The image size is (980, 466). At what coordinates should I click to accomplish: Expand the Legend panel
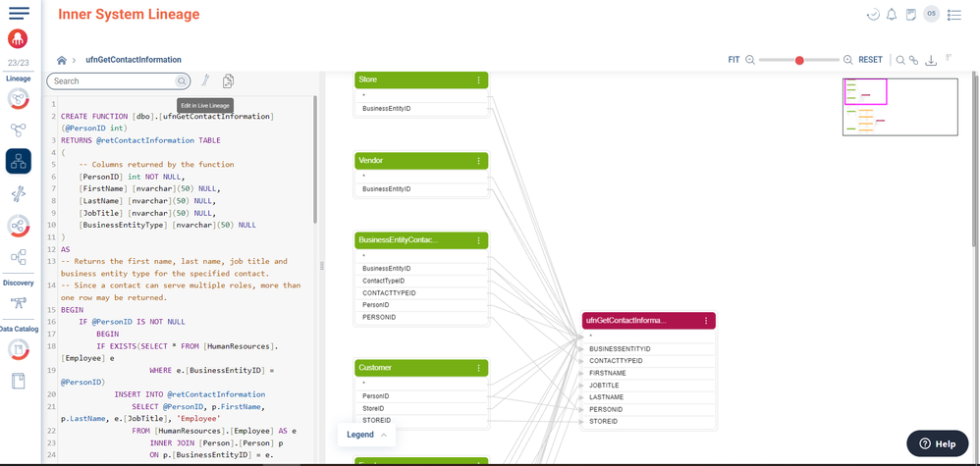click(366, 435)
